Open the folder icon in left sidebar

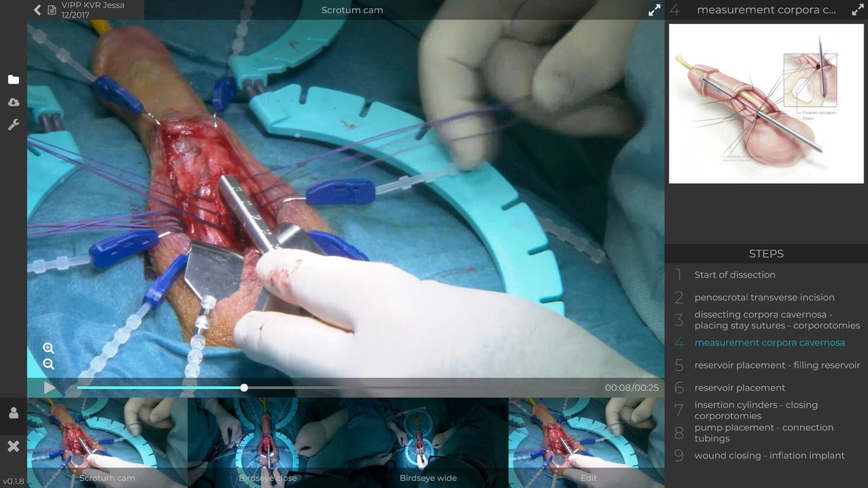tap(13, 80)
